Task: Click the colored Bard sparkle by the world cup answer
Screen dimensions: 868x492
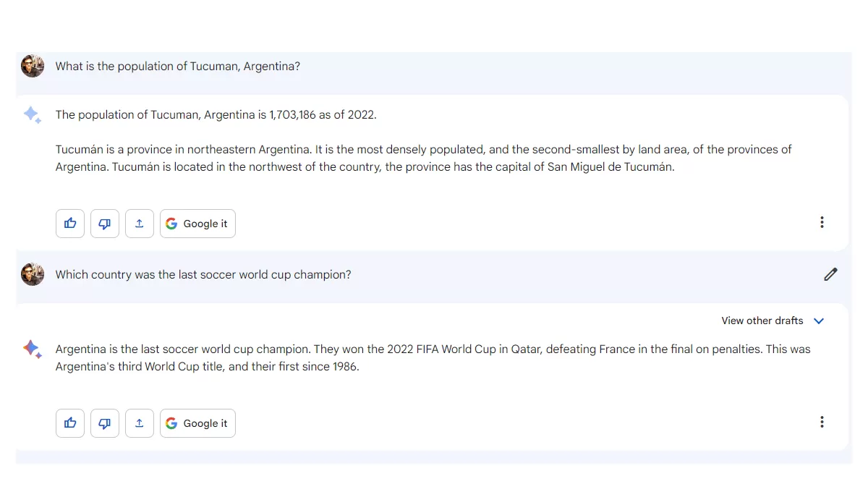Action: click(x=32, y=349)
